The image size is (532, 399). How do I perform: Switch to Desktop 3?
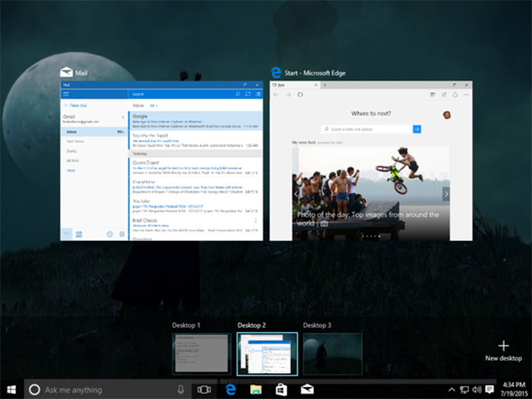(332, 354)
